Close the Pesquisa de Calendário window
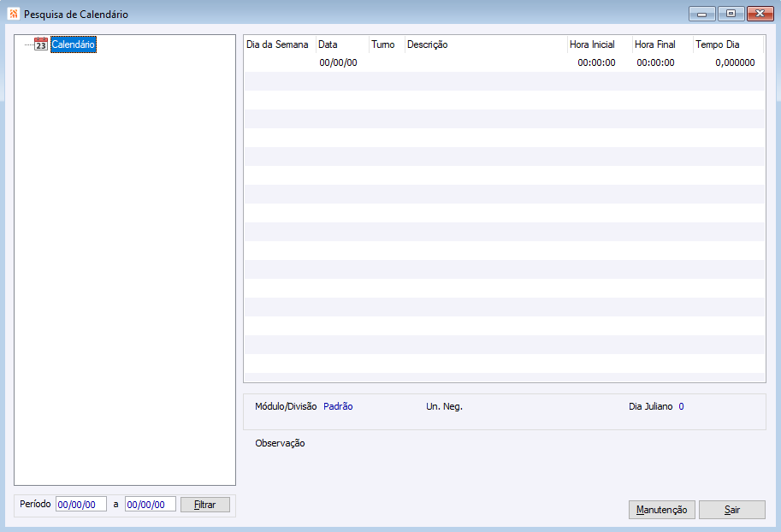 click(x=760, y=14)
